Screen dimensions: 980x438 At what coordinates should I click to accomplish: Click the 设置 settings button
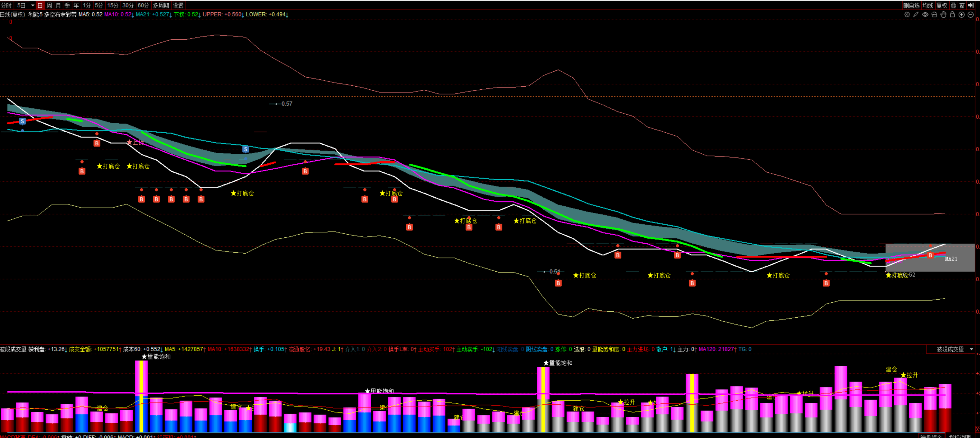point(178,5)
